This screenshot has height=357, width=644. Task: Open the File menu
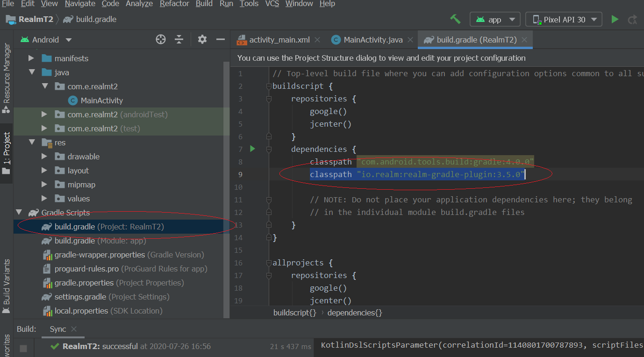point(7,4)
